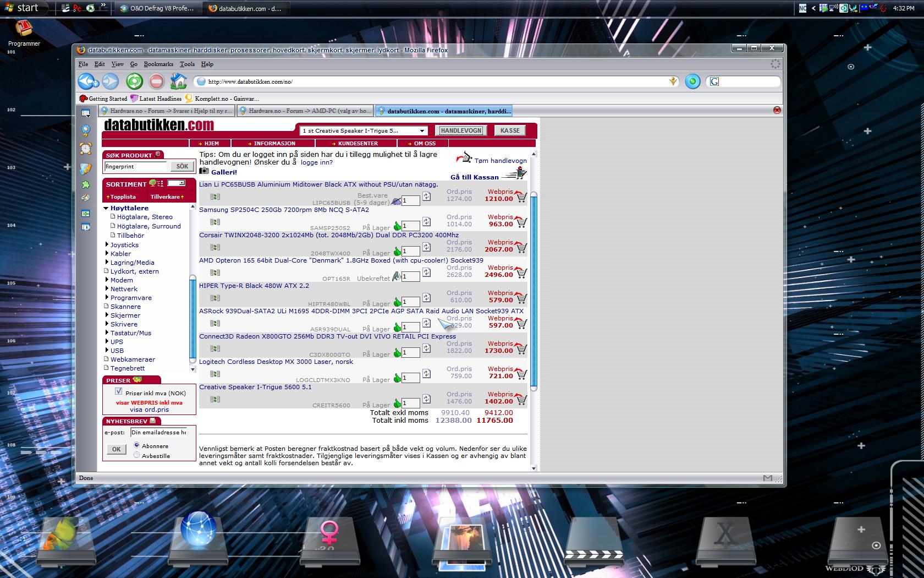
Task: Expand the Nettverk category
Action: point(107,288)
